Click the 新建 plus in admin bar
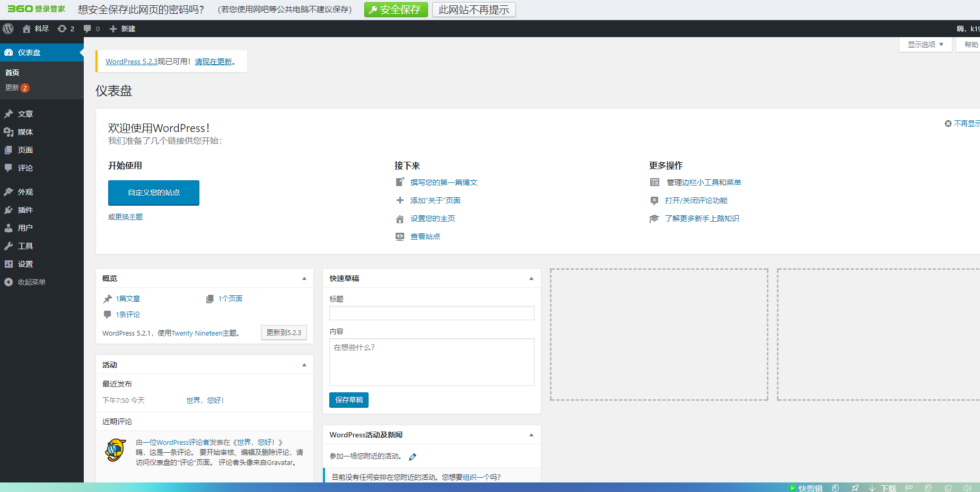 click(122, 29)
